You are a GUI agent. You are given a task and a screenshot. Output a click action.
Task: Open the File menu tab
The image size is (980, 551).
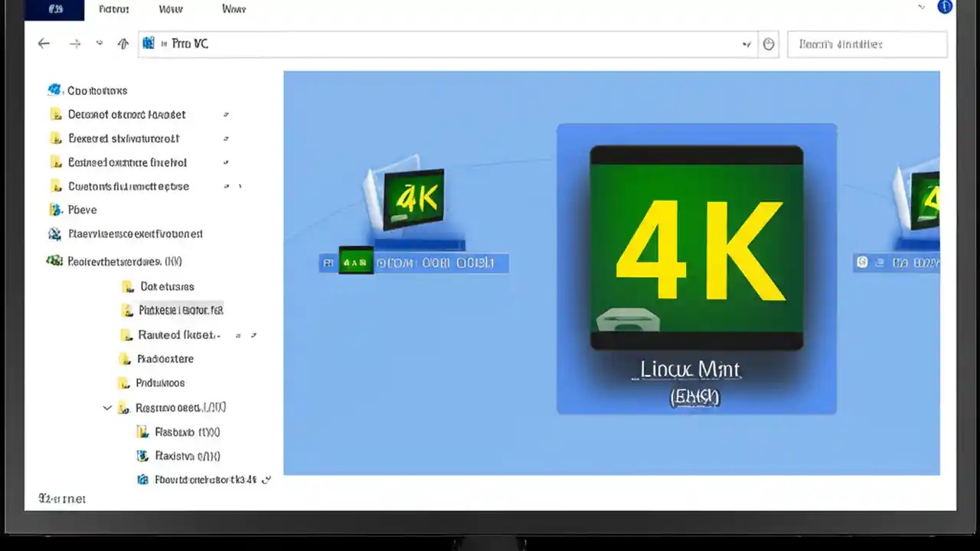point(54,9)
